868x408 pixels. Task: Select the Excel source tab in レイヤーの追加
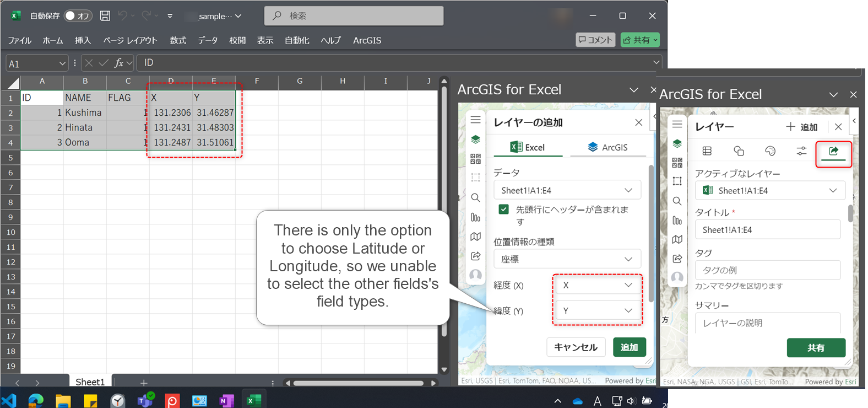tap(528, 147)
